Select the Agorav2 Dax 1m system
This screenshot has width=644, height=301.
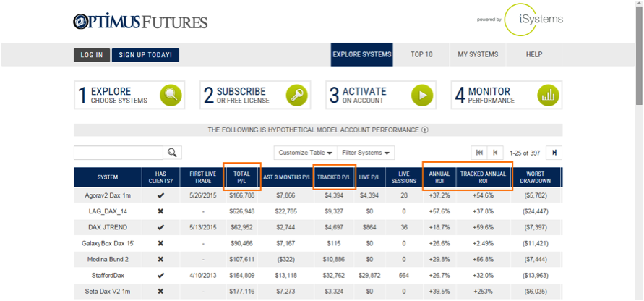tap(108, 195)
